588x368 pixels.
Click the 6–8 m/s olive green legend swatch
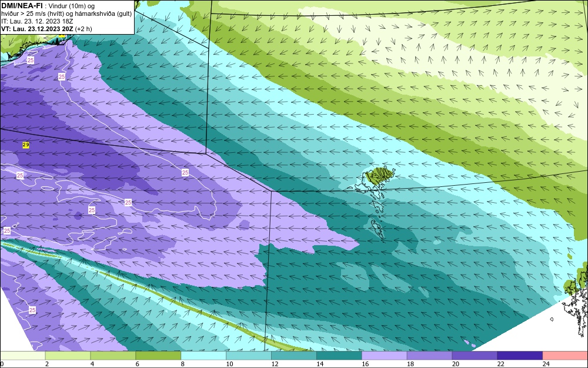158,356
